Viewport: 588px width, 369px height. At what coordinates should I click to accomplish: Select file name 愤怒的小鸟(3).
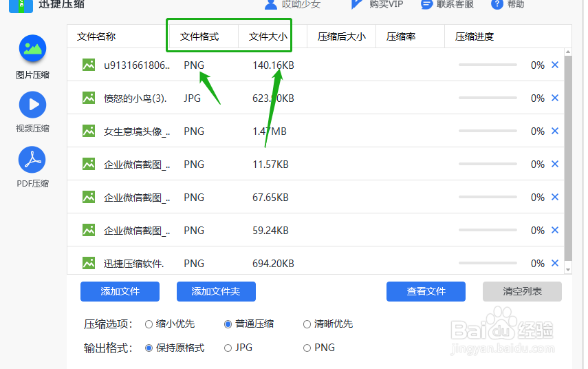[x=135, y=98]
